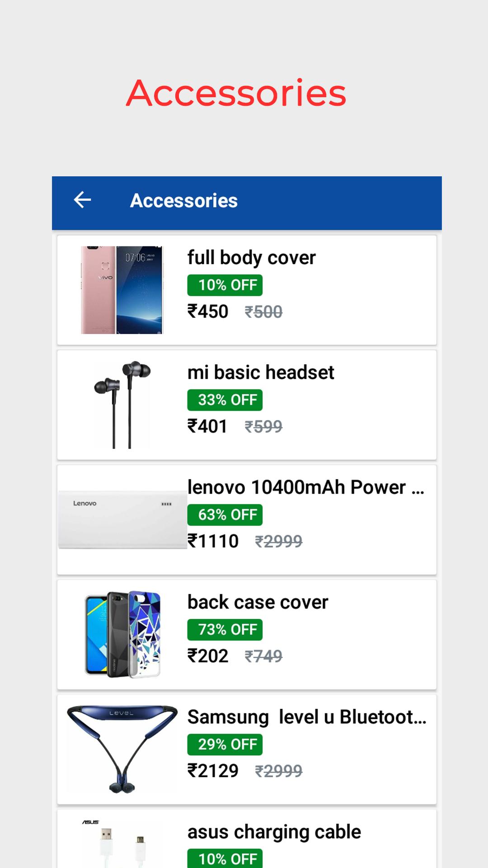Tap the ₹2129 Samsung headset price

(x=213, y=771)
